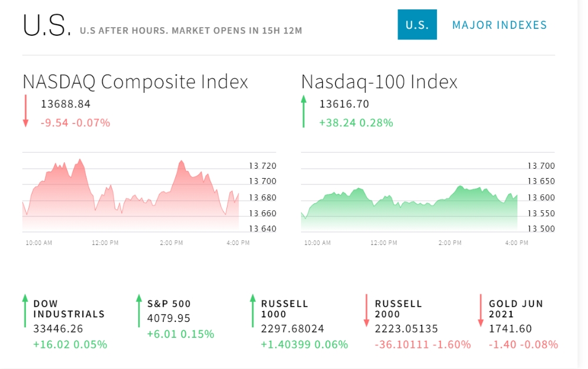This screenshot has width=588, height=369.
Task: Open NASDAQ Composite Index heading link
Action: point(135,82)
